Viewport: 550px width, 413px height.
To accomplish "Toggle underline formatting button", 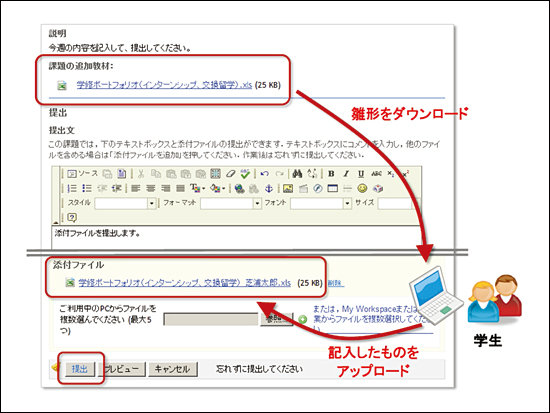I will click(x=361, y=173).
